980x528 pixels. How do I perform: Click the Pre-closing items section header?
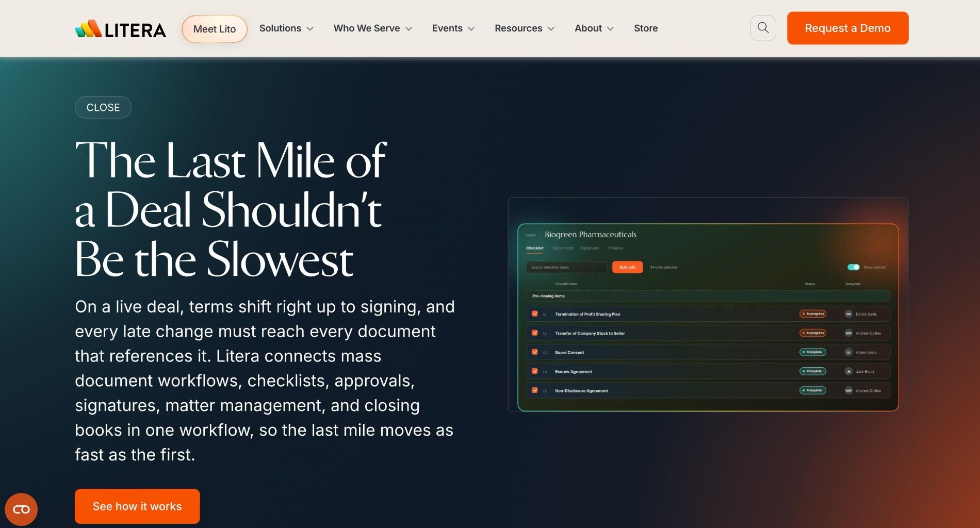708,296
